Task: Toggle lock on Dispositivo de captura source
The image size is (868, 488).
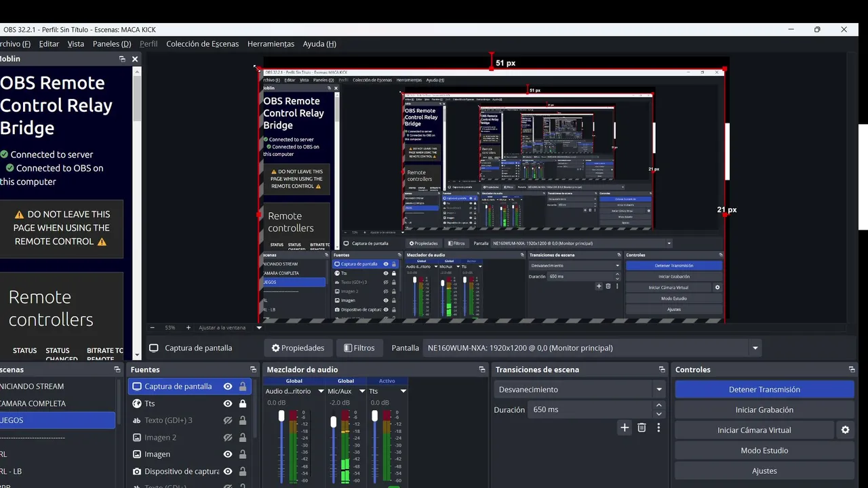Action: 243,471
